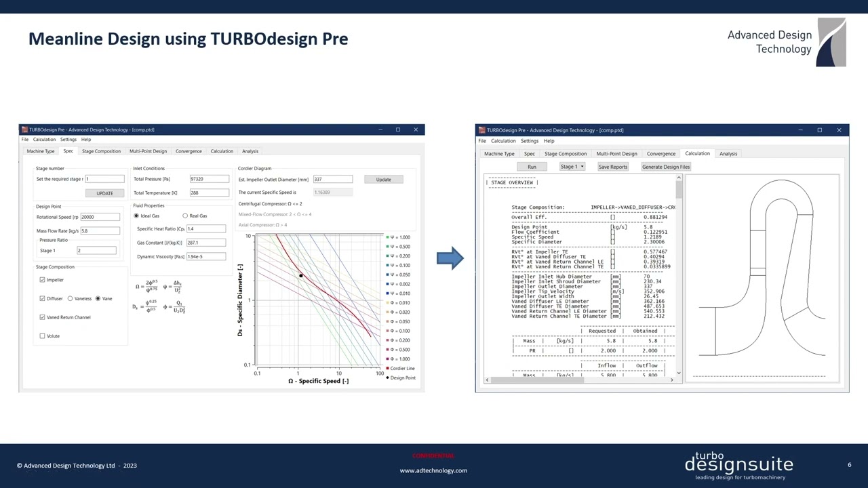Click the "Overall Eff." row in the stage report

tap(589, 217)
